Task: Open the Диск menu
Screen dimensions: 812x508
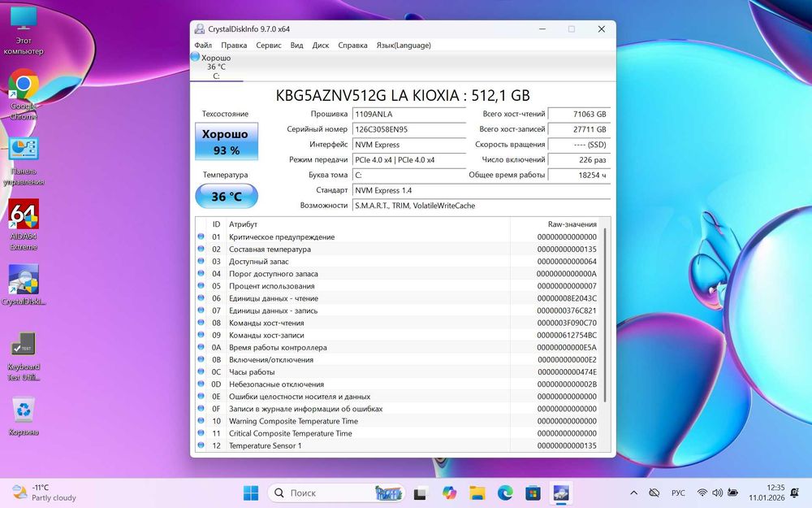Action: coord(321,46)
